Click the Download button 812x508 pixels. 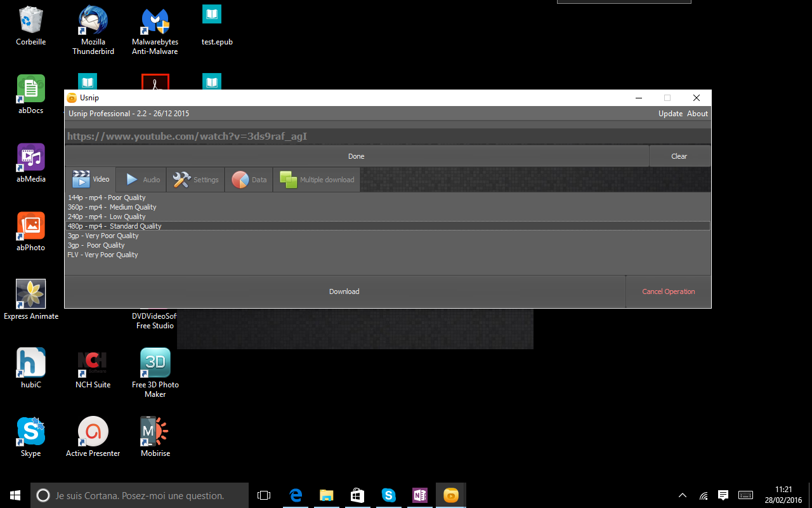344,291
